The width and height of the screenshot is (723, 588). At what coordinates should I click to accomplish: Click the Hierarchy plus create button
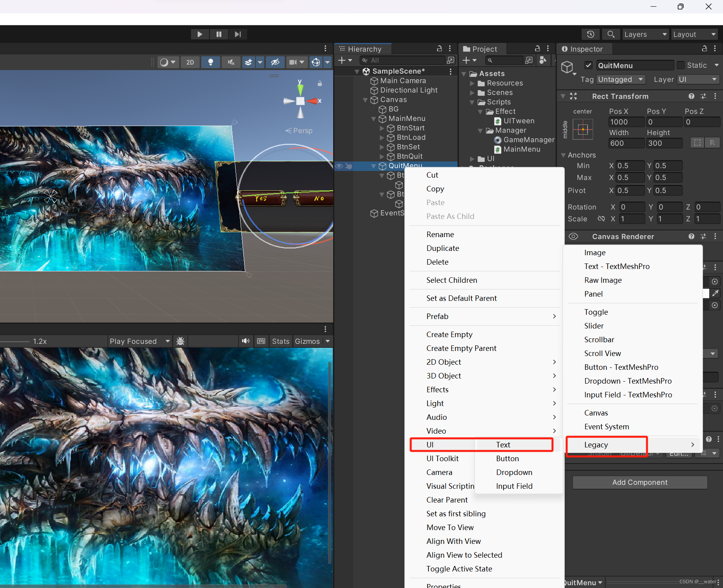tap(345, 60)
